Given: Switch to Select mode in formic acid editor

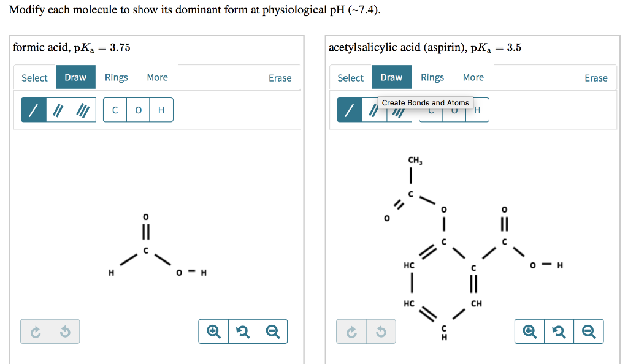Looking at the screenshot, I should point(34,77).
